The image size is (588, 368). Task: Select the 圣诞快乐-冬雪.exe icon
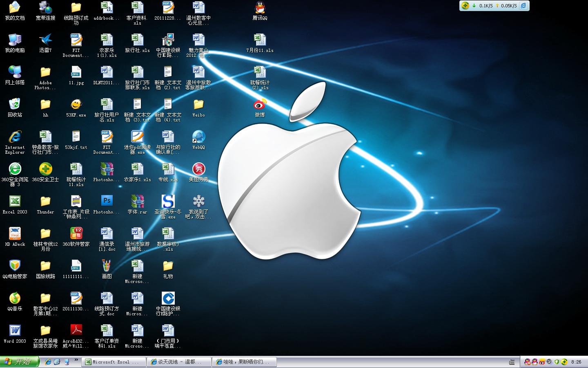coord(168,207)
